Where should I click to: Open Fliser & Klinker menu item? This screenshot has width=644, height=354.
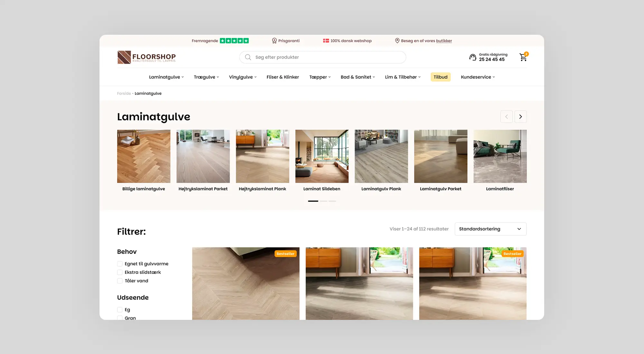click(282, 77)
